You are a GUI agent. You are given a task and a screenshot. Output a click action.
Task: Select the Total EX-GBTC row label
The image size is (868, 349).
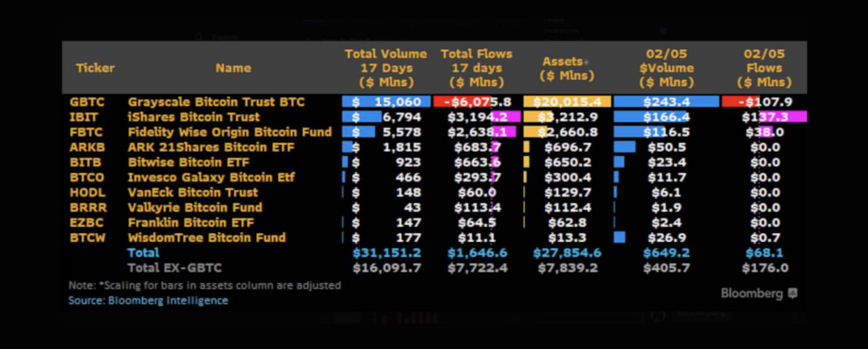[x=175, y=268]
